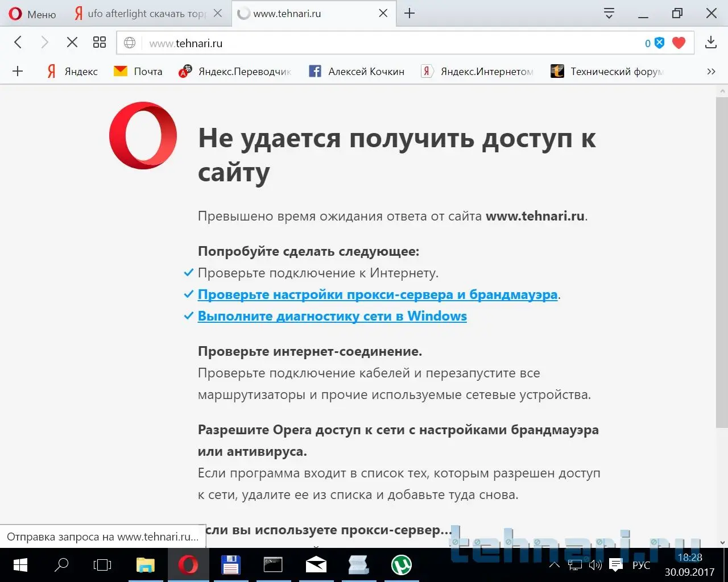This screenshot has width=728, height=582.
Task: Click the proxy and firewall settings link
Action: coord(378,294)
